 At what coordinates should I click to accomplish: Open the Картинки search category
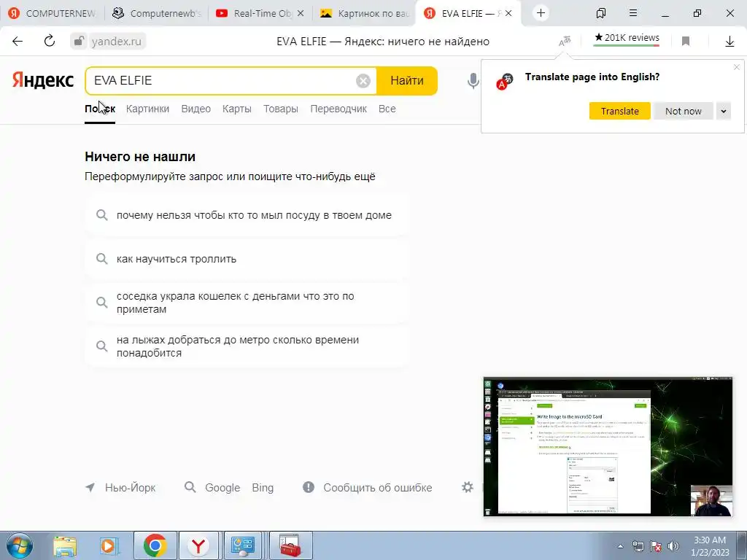147,109
